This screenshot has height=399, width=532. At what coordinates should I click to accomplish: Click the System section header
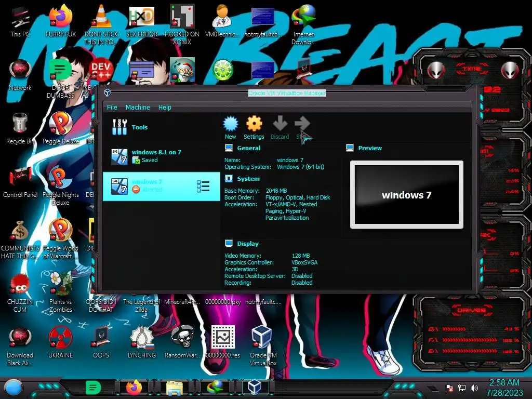coord(248,179)
